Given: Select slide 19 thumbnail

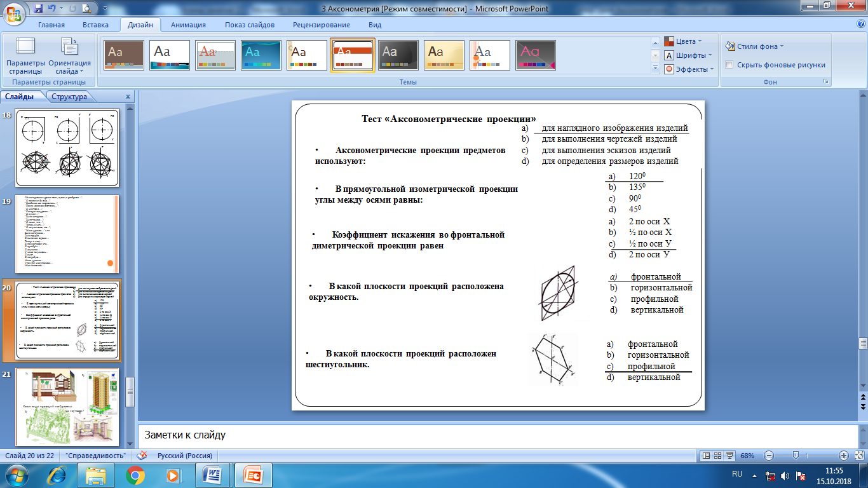Looking at the screenshot, I should click(x=67, y=234).
